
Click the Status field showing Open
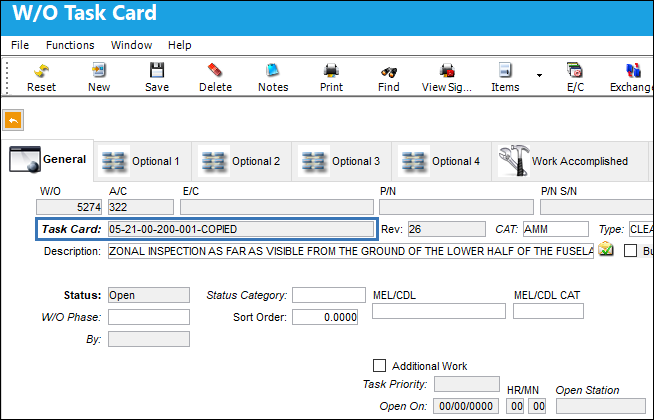pos(149,295)
